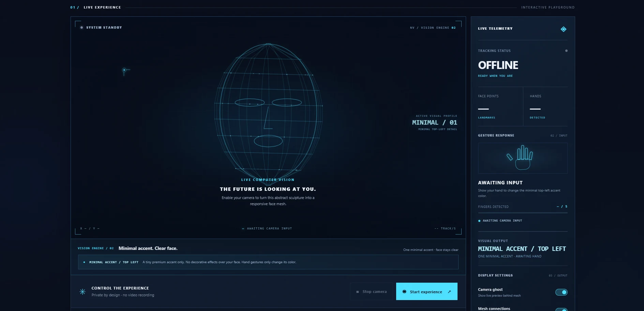The width and height of the screenshot is (644, 311).
Task: Click the Start experience button
Action: (426, 292)
